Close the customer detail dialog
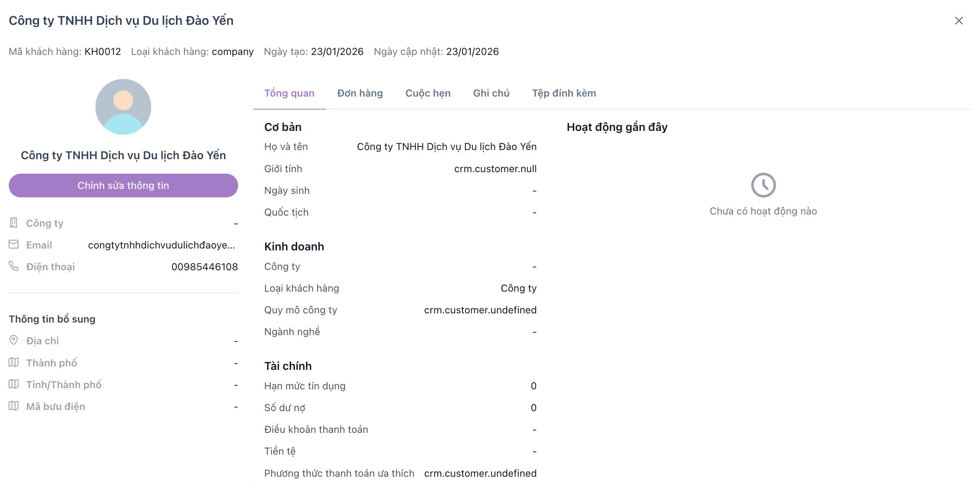Viewport: 980px width, 484px height. [959, 21]
